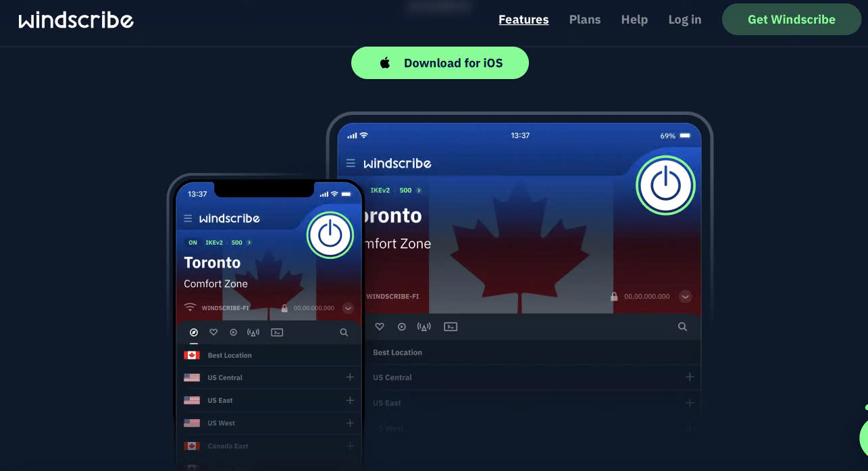Viewport: 868px width, 471px height.
Task: Expand US Central on tablet list
Action: [x=689, y=377]
